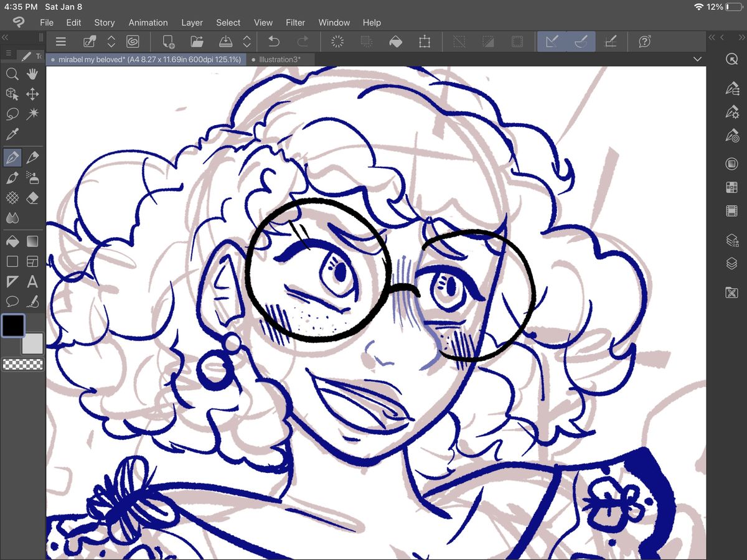Image resolution: width=747 pixels, height=560 pixels.
Task: Open the Edit menu
Action: [x=73, y=22]
